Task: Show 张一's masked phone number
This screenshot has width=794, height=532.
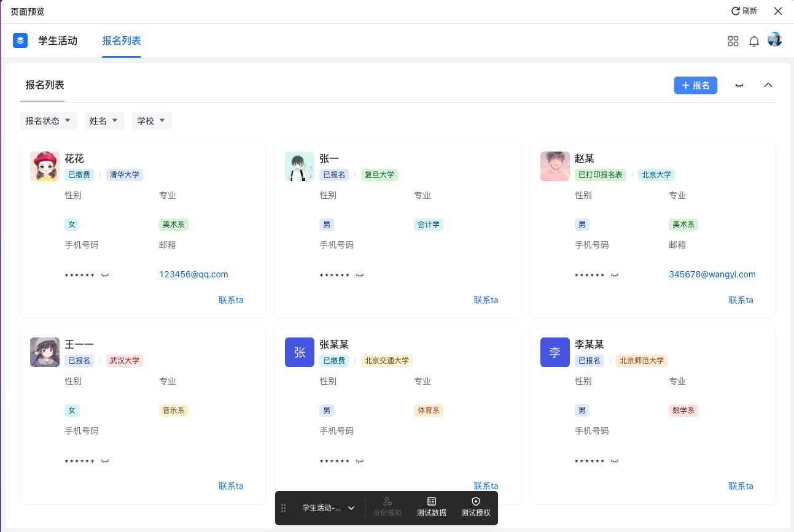Action: point(360,276)
